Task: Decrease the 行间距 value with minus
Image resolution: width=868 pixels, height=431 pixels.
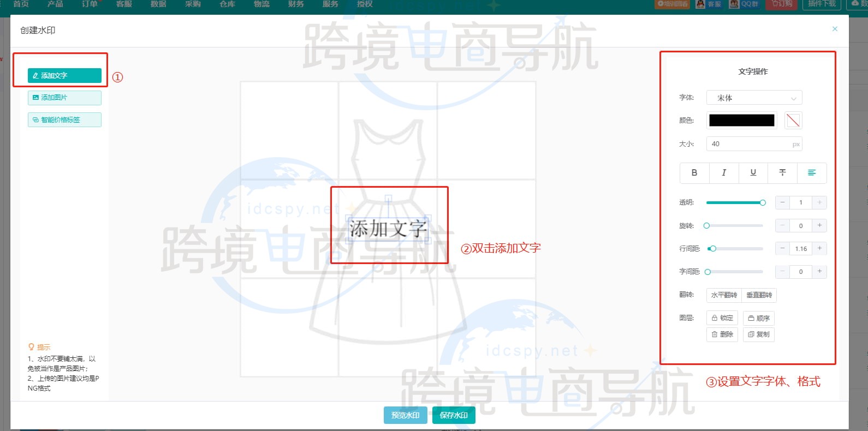Action: tap(782, 248)
